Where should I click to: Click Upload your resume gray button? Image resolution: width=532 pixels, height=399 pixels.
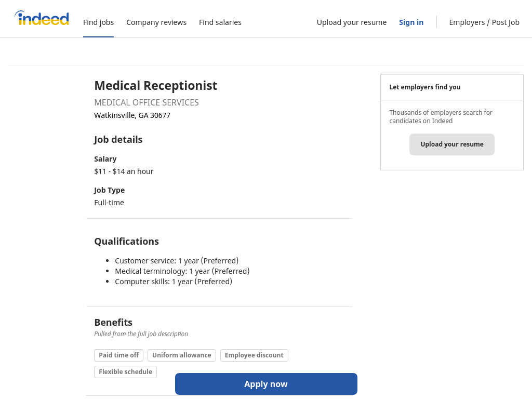point(451,144)
